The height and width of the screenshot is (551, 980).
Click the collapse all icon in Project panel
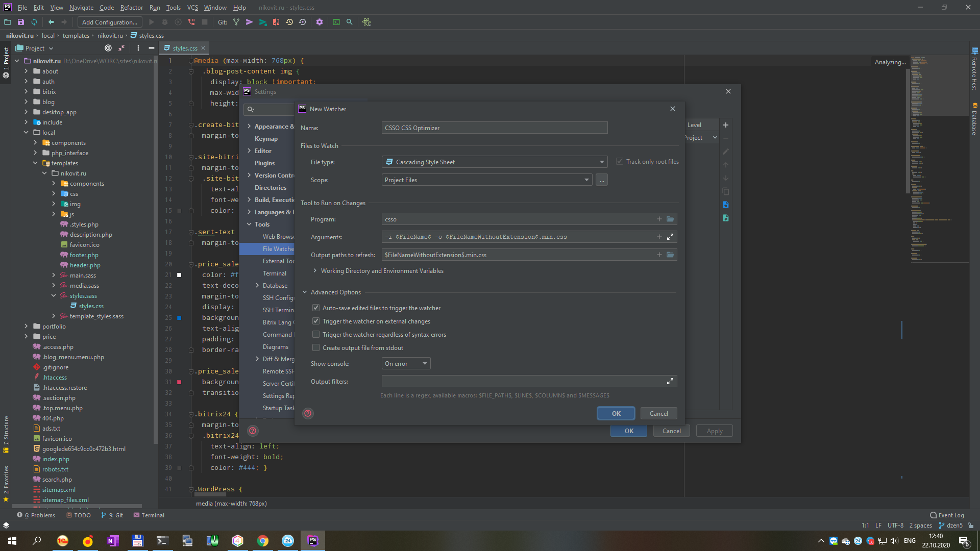(121, 48)
